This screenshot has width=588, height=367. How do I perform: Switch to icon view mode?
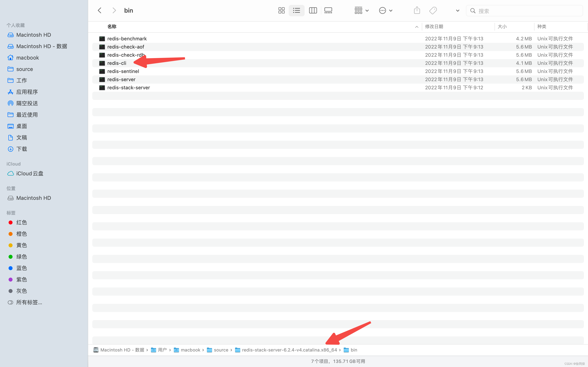[x=281, y=10]
